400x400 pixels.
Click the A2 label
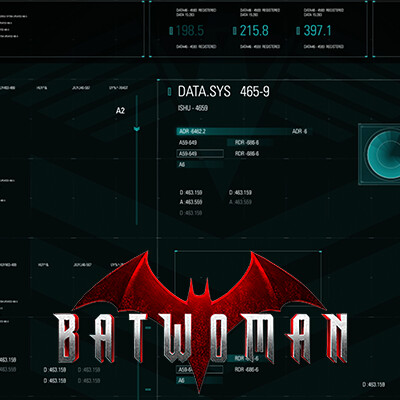pyautogui.click(x=120, y=111)
